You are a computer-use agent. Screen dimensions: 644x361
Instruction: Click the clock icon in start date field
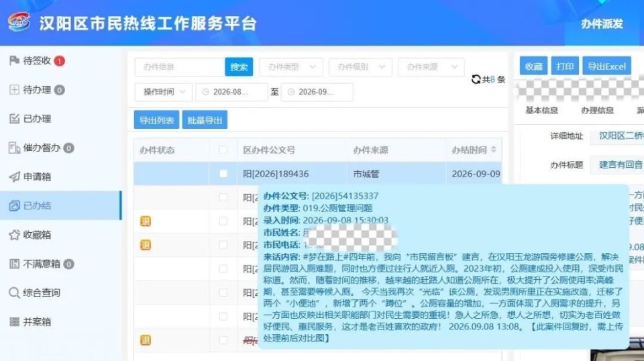[205, 92]
